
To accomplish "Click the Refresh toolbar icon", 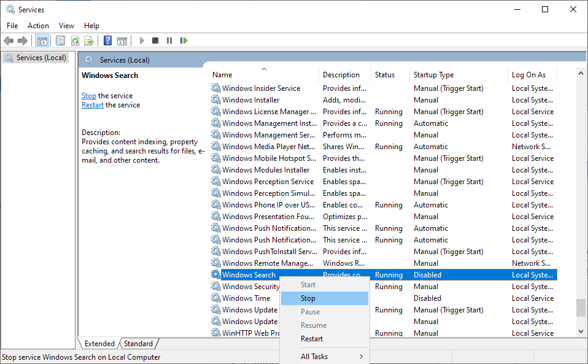I will point(75,41).
